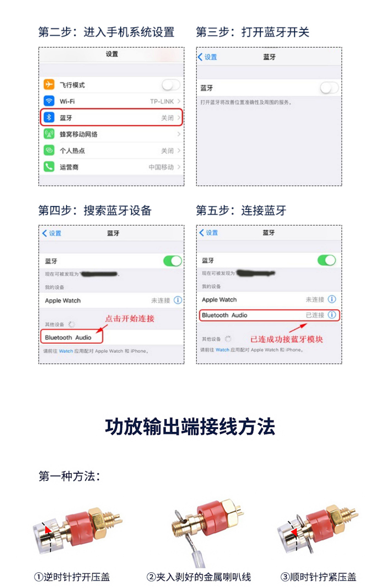Open Apple Watch info icon in step four
The width and height of the screenshot is (380, 588).
click(x=178, y=300)
